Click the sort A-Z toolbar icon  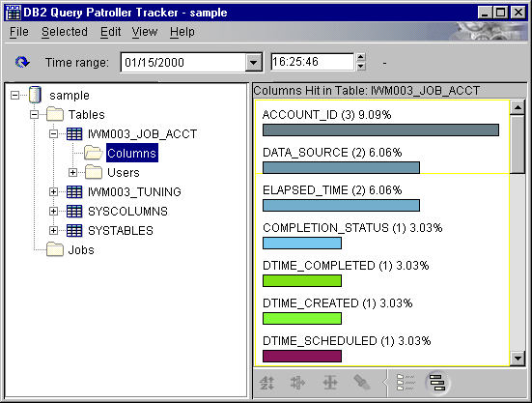pos(266,383)
